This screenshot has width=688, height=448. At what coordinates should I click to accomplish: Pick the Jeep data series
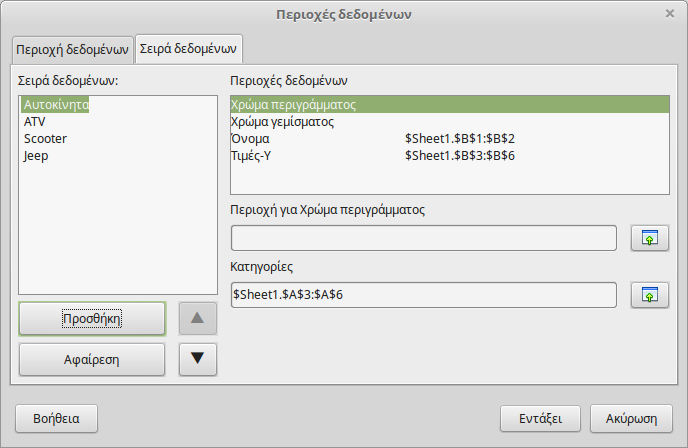coord(36,156)
